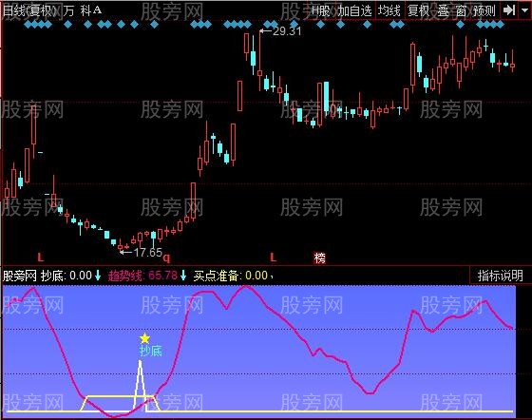Click the L marker left of 榜
Screen dimensions: 532x420
[x=274, y=258]
